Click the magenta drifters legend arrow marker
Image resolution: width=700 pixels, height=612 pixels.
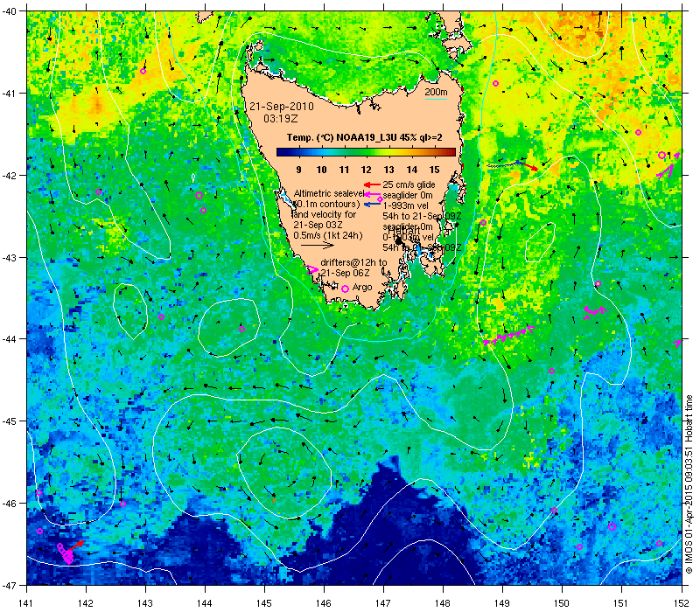click(313, 269)
